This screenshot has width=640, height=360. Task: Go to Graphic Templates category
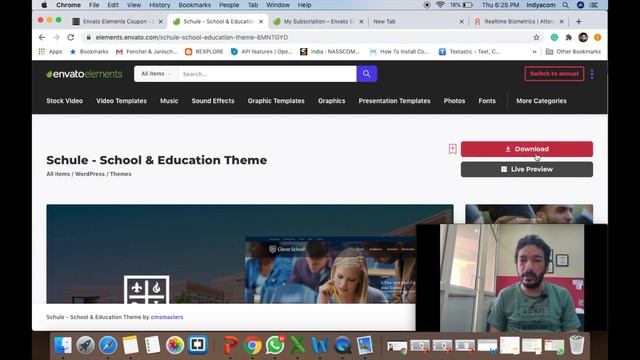276,101
